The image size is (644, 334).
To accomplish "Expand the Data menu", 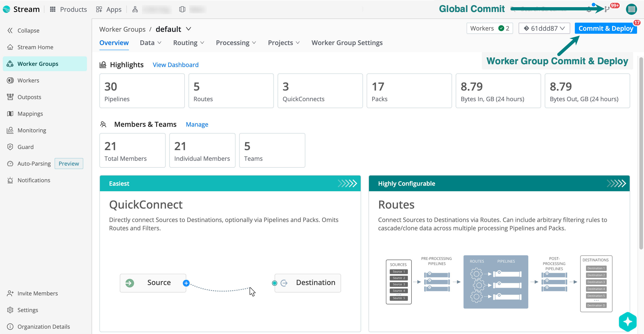I will click(151, 43).
